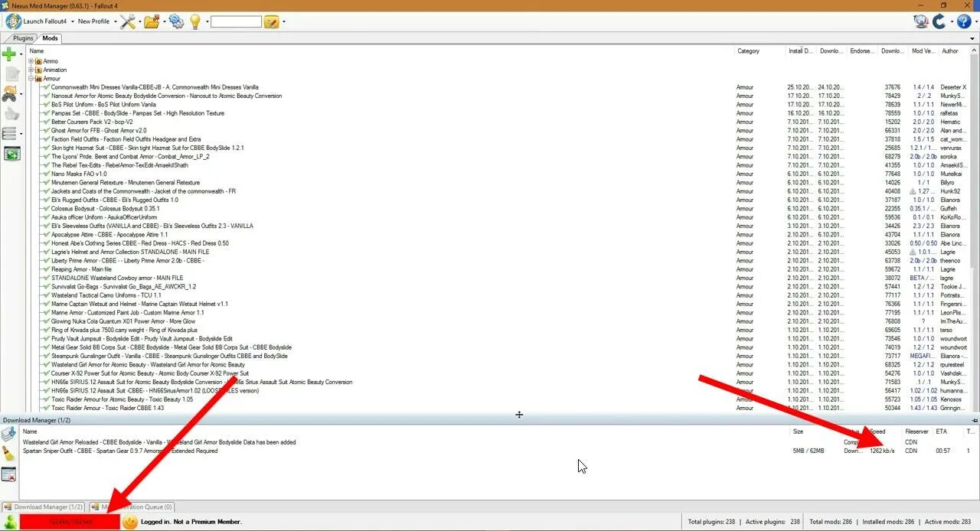Click the download manager resume arrow icon

point(8,435)
